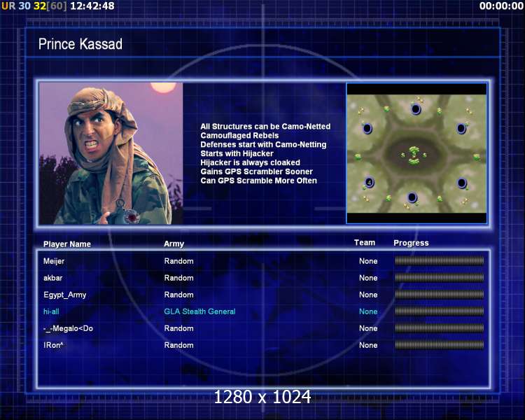Image resolution: width=525 pixels, height=420 pixels.
Task: Click the Team column header
Action: tap(365, 242)
